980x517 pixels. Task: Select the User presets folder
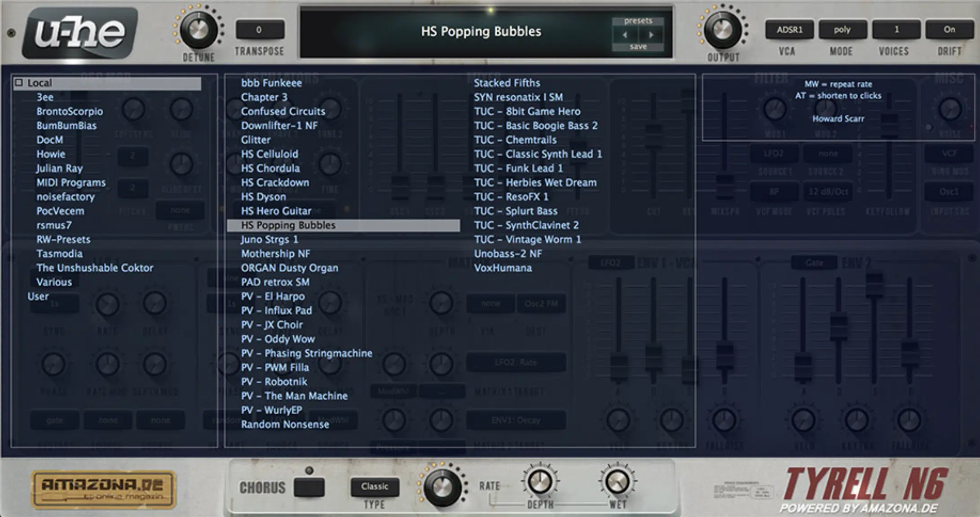[x=38, y=296]
